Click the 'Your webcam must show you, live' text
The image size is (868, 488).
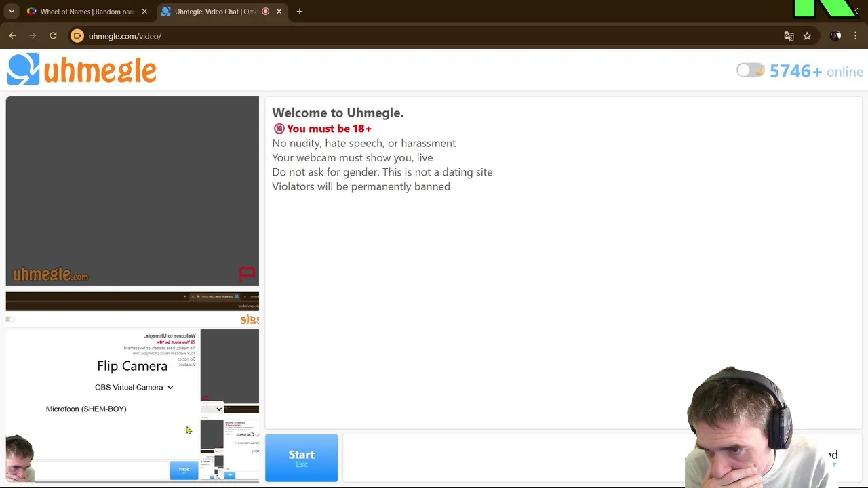(x=352, y=157)
